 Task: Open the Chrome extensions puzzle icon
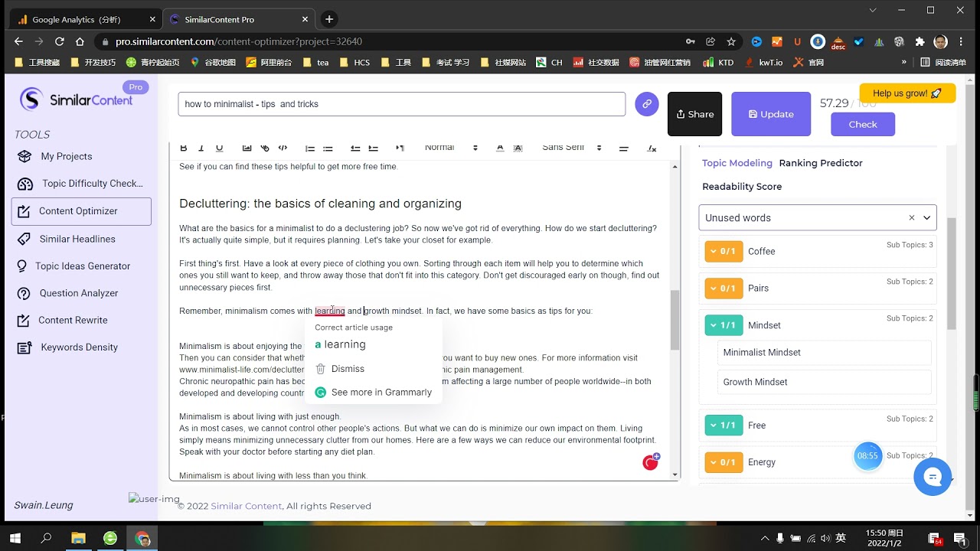click(920, 41)
